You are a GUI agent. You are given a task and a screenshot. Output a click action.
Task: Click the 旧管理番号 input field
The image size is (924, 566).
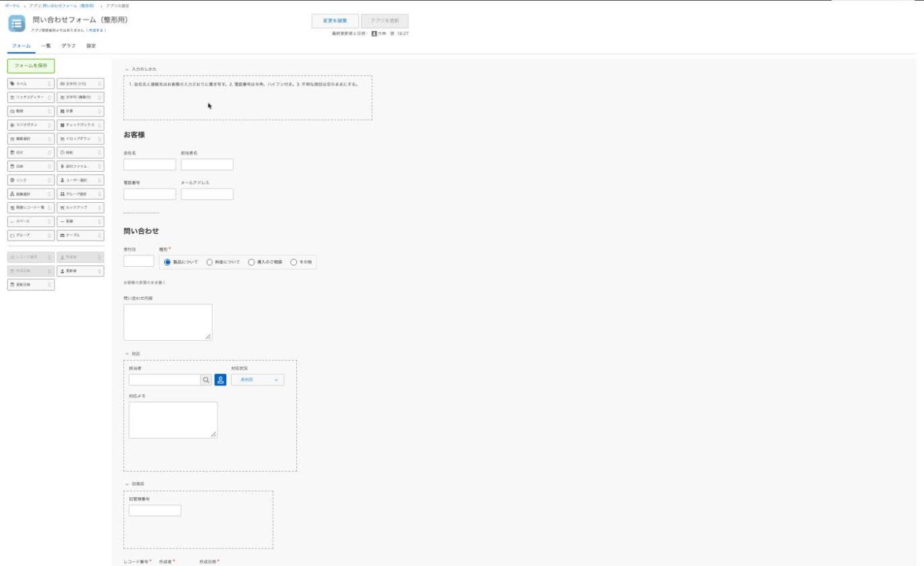pyautogui.click(x=155, y=511)
